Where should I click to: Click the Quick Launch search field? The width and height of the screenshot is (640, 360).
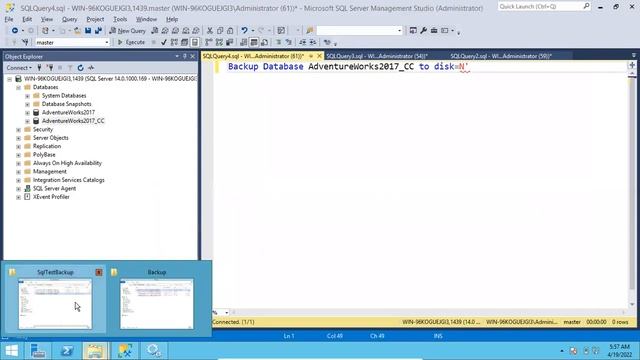click(540, 7)
